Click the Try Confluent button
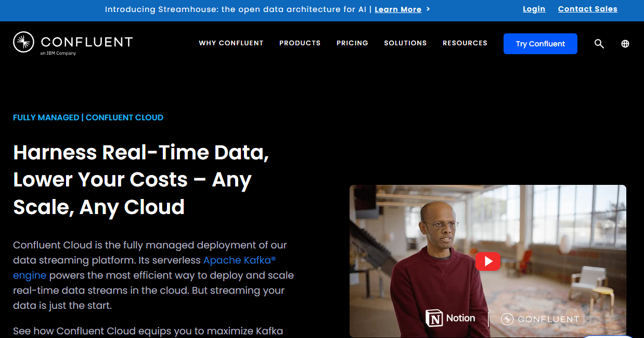 (540, 44)
